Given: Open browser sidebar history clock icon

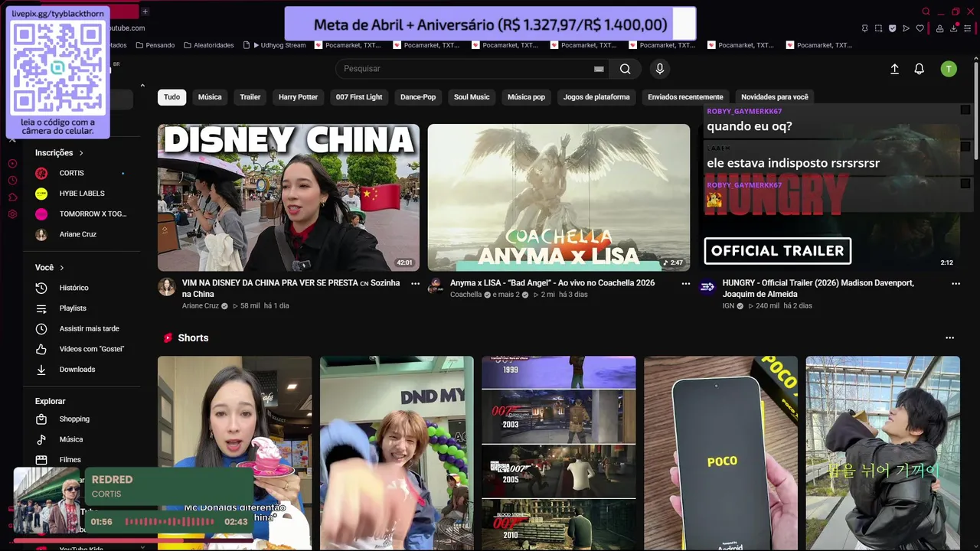Looking at the screenshot, I should [x=12, y=181].
